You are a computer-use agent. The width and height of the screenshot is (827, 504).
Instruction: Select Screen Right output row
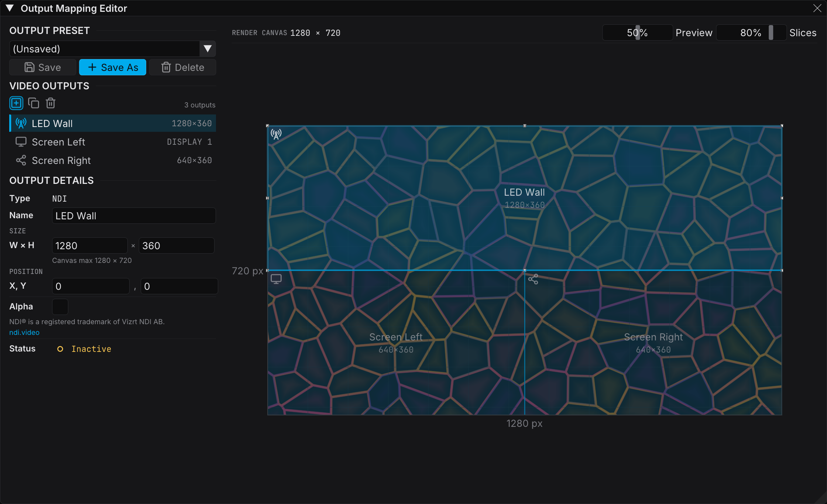(113, 160)
